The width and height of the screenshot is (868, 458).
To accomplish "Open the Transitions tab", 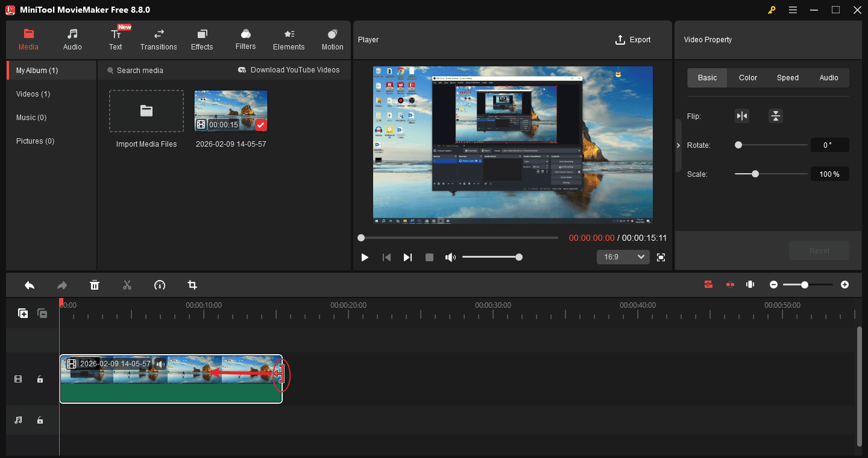I will point(159,40).
